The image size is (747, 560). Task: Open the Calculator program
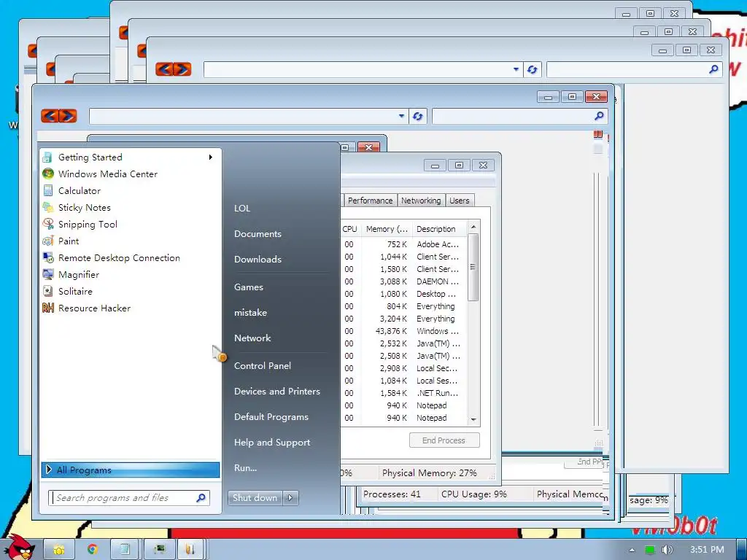click(x=128, y=190)
